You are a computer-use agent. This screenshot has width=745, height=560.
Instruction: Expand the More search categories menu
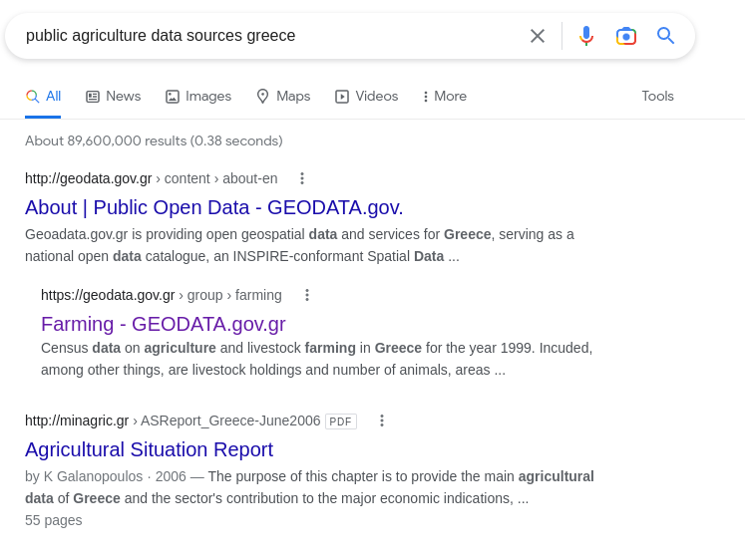(x=445, y=97)
